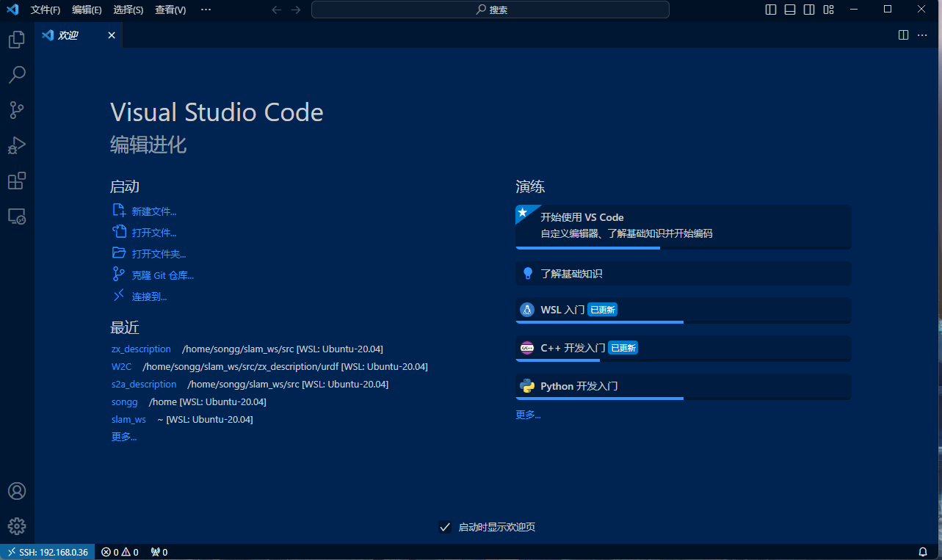Screen dimensions: 942x560
Task: Click the penguin icon on WSL 入门
Action: click(x=527, y=310)
